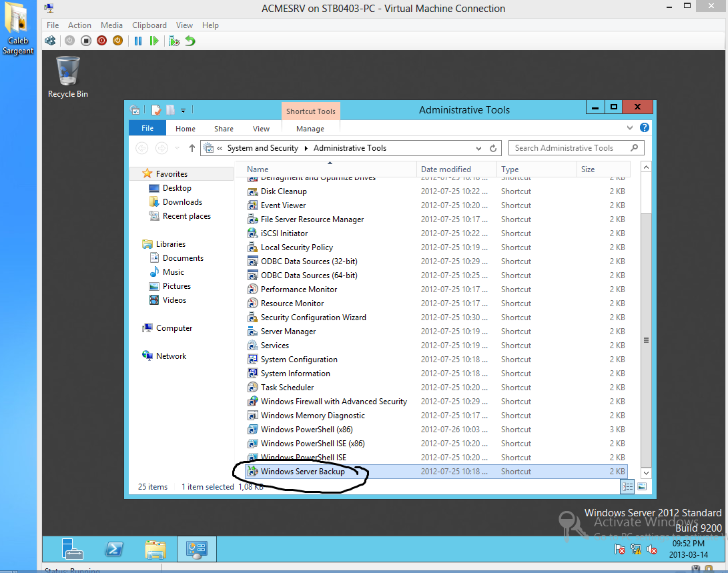
Task: Select Disk Cleanup shortcut icon
Action: [252, 191]
